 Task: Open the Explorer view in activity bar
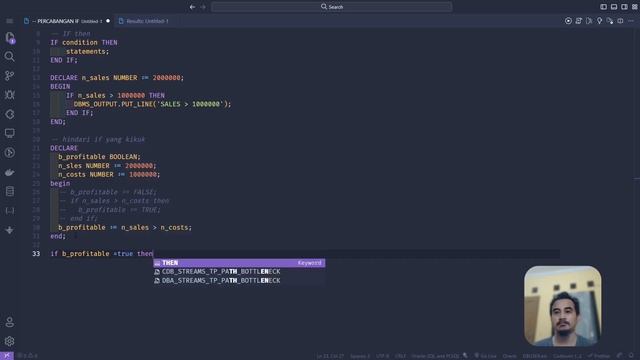(10, 38)
